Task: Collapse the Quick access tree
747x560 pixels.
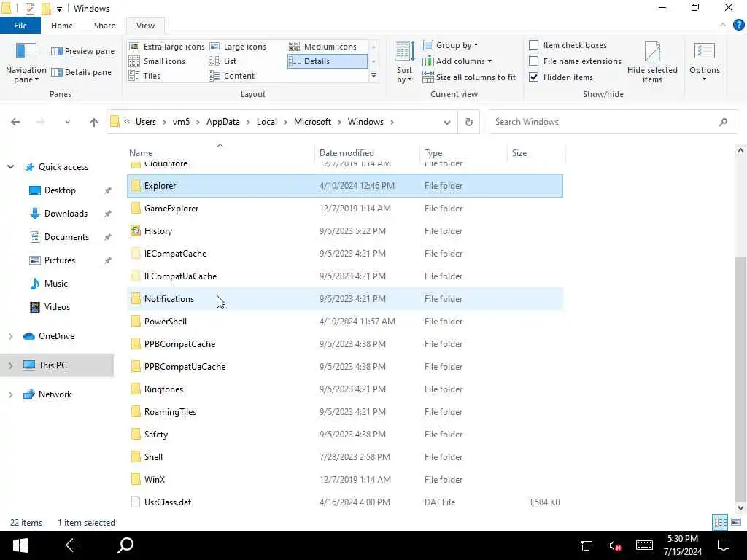Action: (10, 167)
